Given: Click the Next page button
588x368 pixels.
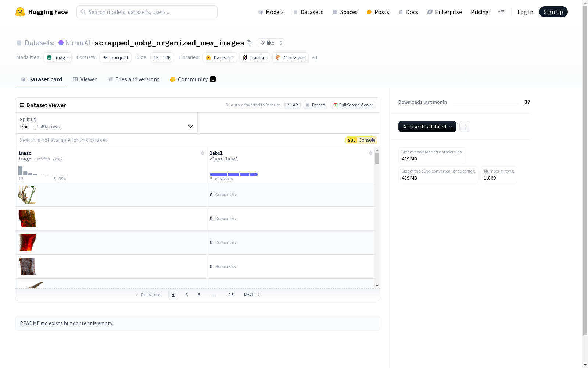Looking at the screenshot, I should [x=252, y=295].
